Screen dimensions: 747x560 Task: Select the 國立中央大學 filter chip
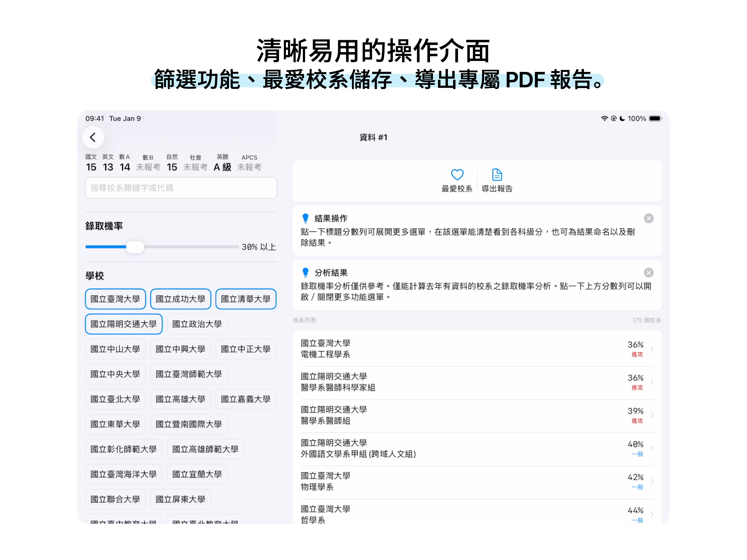[115, 374]
